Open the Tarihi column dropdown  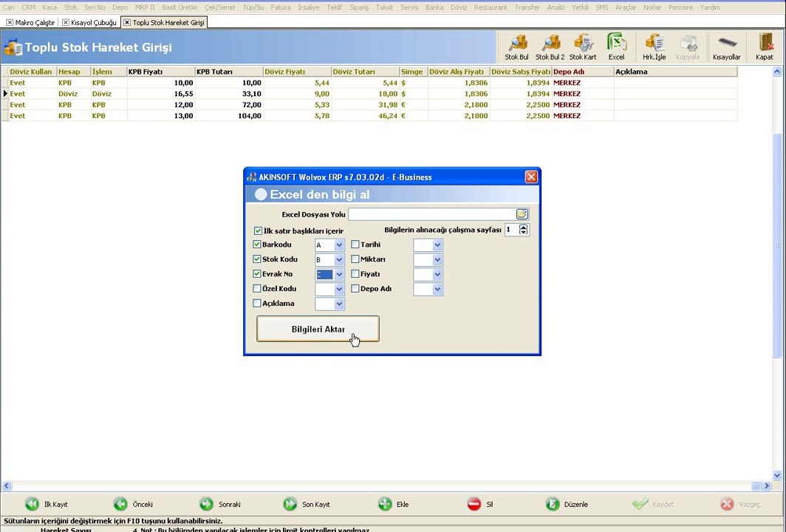tap(437, 245)
